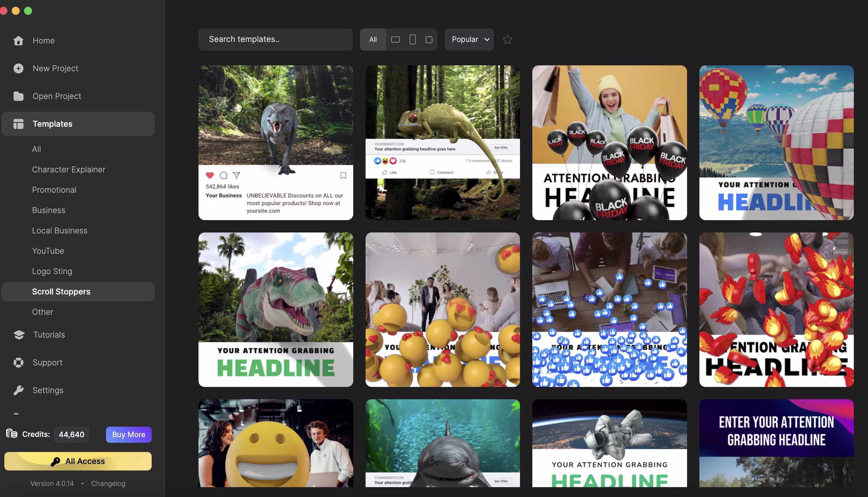Switch to the Scroll Stoppers category

61,291
